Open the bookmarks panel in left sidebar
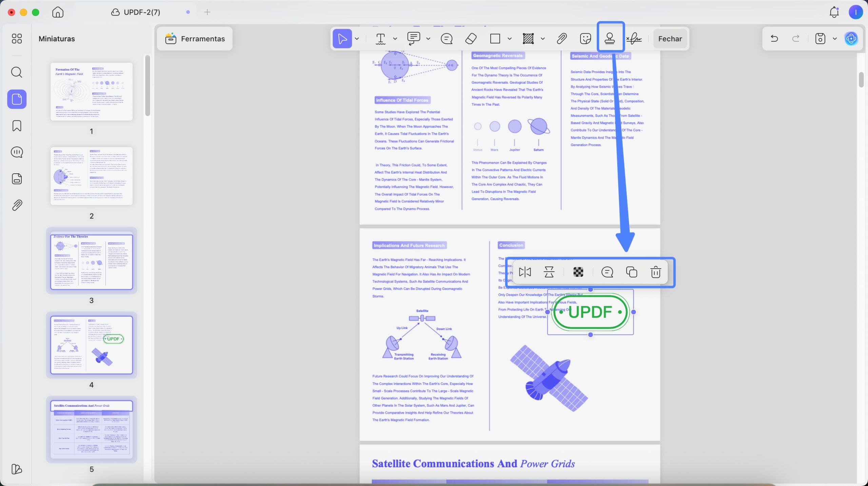 point(17,126)
